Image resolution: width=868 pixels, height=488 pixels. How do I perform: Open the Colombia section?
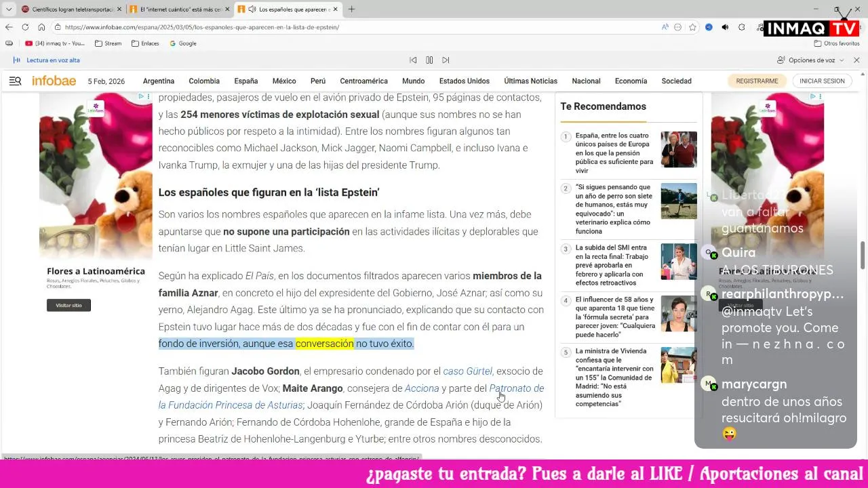[204, 81]
